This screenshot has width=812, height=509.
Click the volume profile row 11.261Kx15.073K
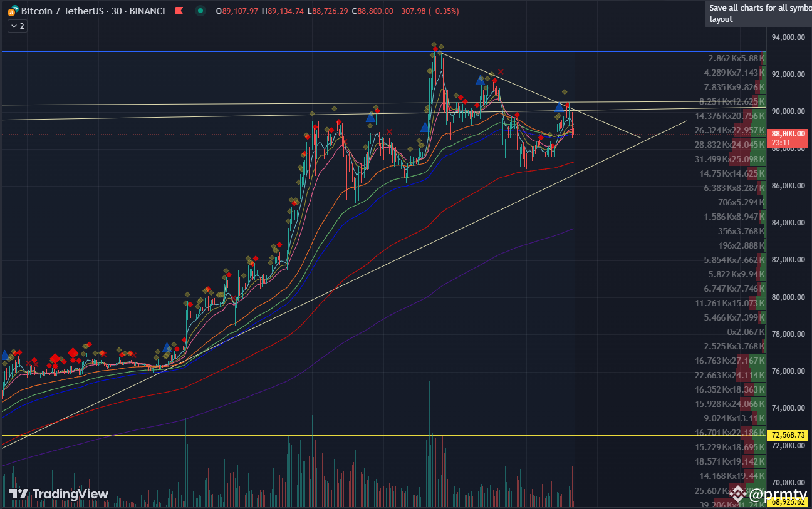point(729,303)
